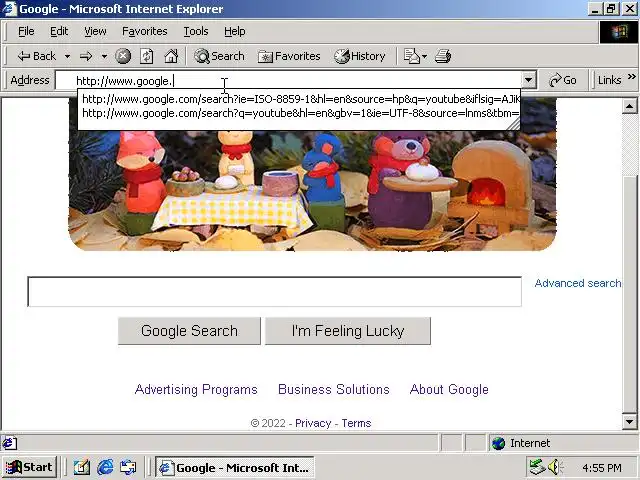Viewport: 640px width, 480px height.
Task: Select the second autocomplete URL with q=youtube&hl=en&gbv
Action: [300, 113]
